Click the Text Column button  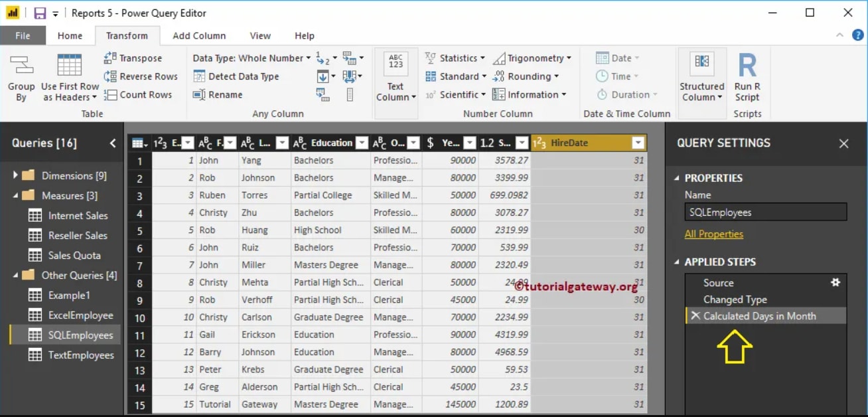pyautogui.click(x=396, y=76)
